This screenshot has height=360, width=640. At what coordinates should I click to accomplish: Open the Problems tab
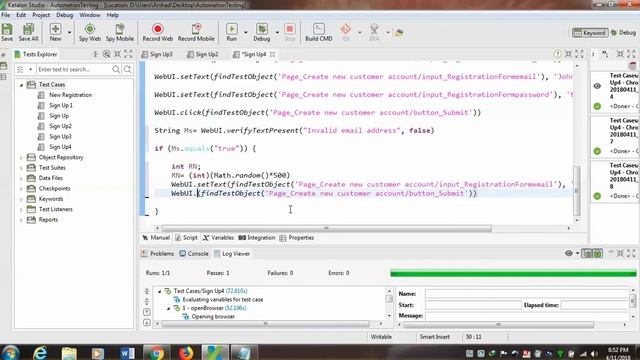(x=158, y=253)
